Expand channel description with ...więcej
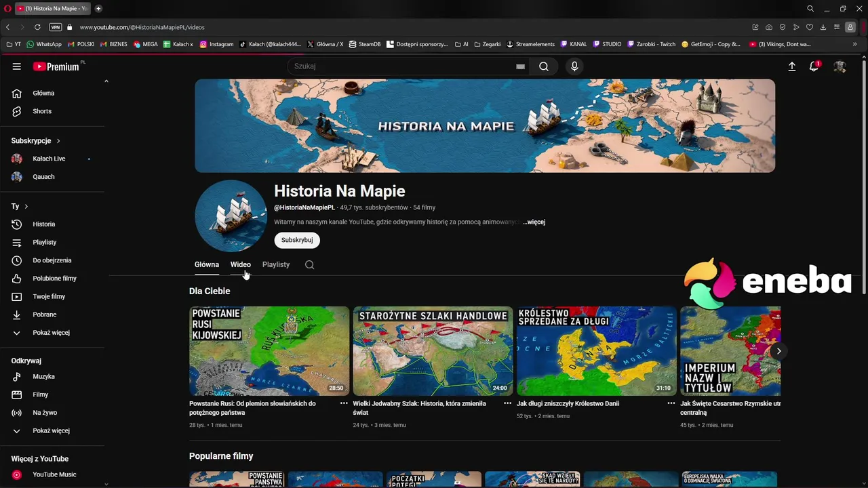Image resolution: width=868 pixels, height=488 pixels. point(534,222)
